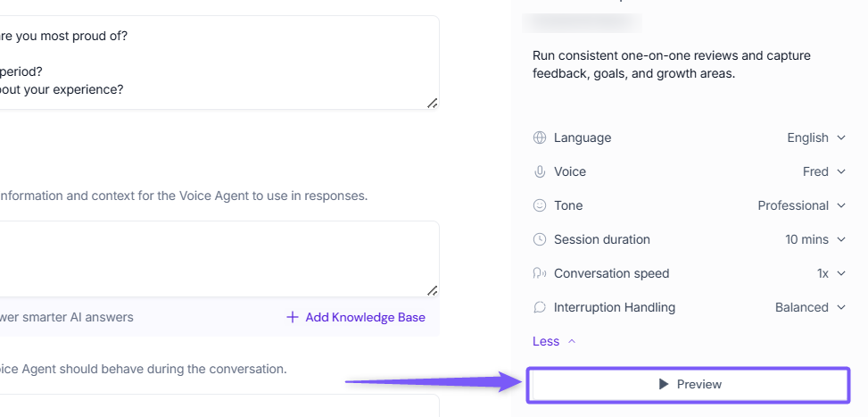Open the Voice dropdown showing Fred

[823, 171]
